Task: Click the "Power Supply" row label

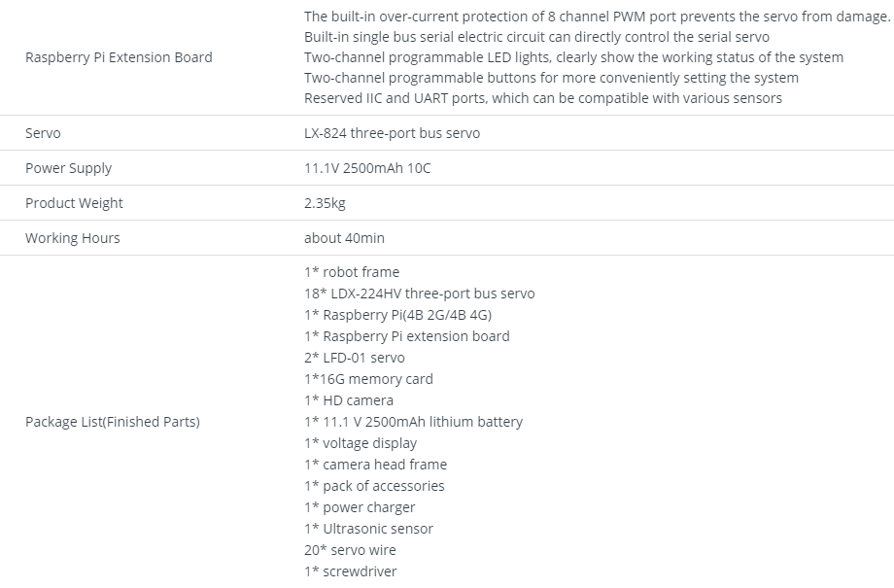Action: (68, 168)
